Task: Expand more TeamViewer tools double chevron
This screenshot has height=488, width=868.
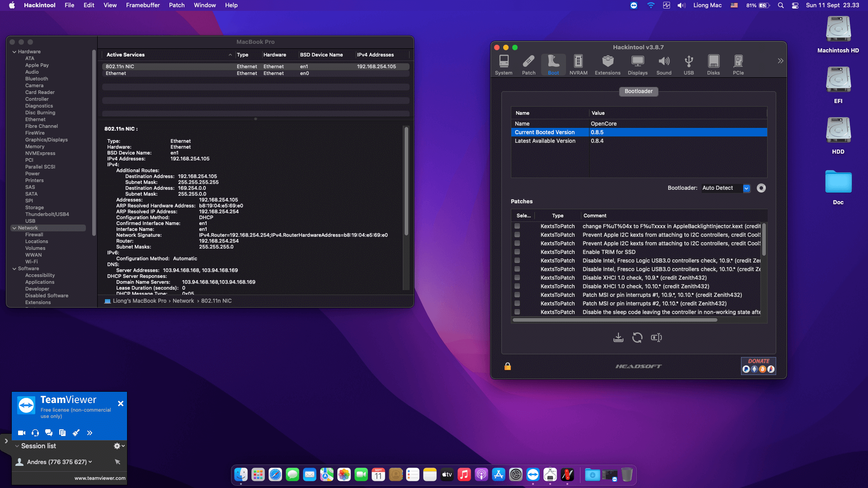Action: click(x=90, y=433)
